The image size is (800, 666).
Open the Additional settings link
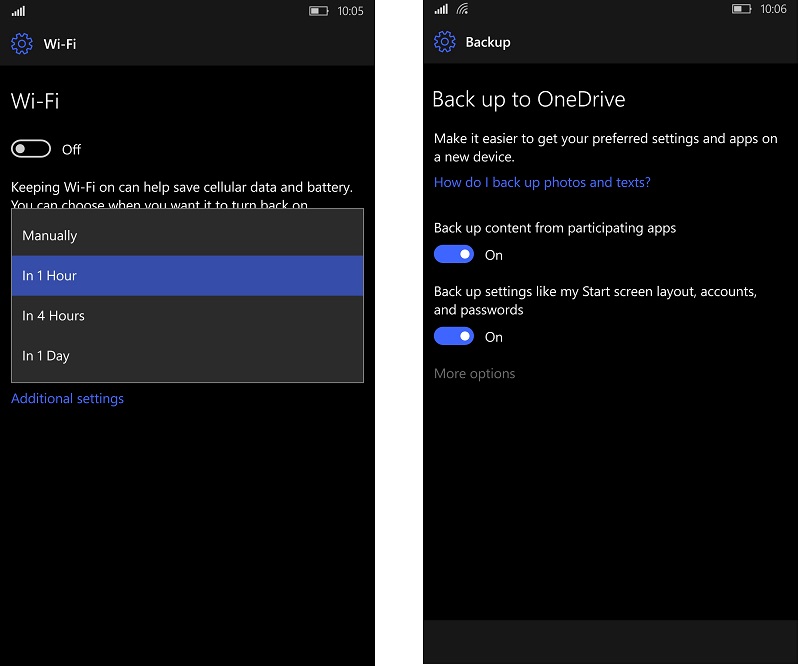click(x=67, y=399)
